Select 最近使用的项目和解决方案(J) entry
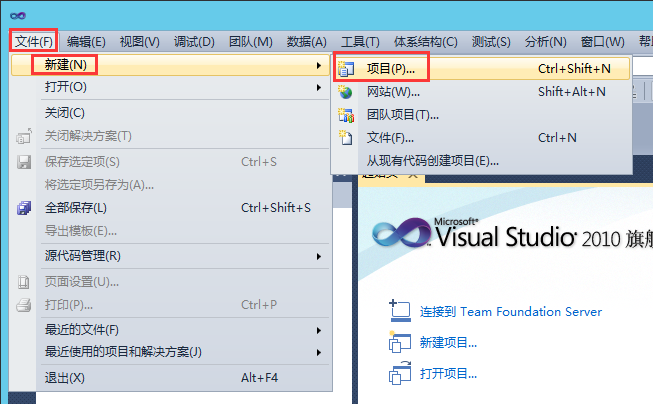 [x=170, y=352]
